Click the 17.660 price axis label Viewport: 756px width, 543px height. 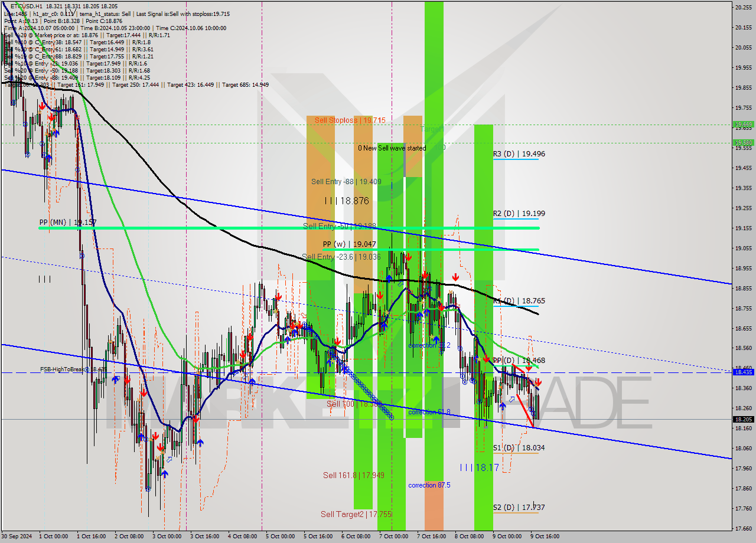(x=743, y=528)
